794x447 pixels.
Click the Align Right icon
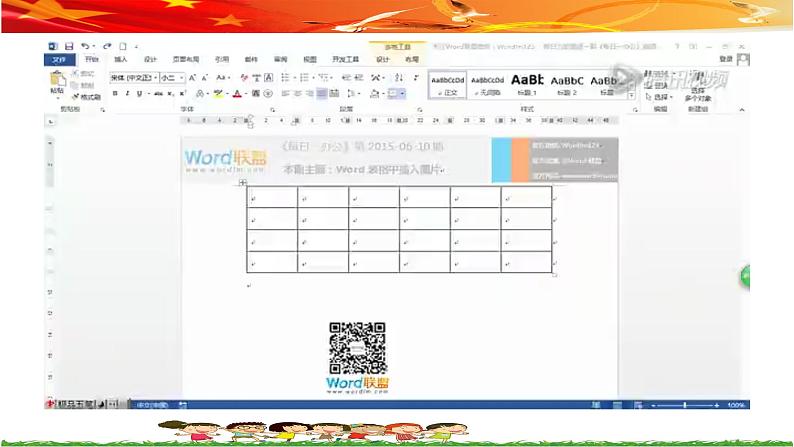(310, 94)
